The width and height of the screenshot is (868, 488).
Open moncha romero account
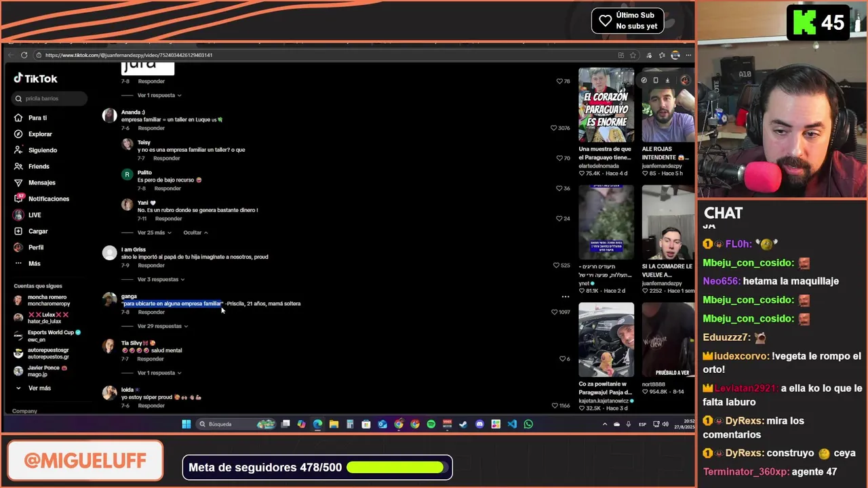click(x=42, y=300)
